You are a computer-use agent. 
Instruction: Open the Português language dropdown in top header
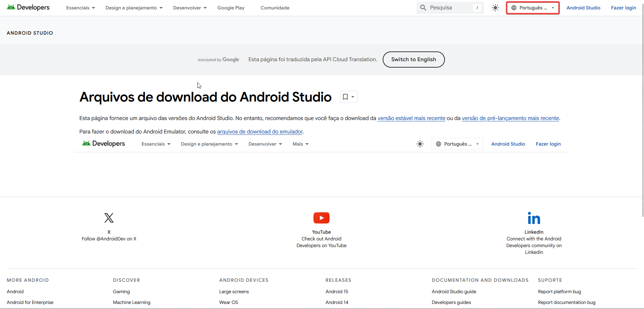pyautogui.click(x=533, y=8)
